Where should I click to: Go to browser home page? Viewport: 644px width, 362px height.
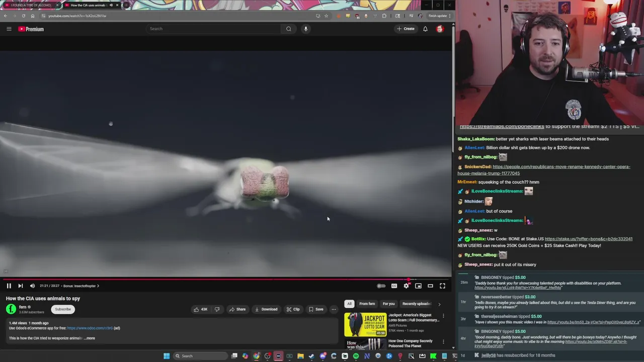tap(33, 16)
